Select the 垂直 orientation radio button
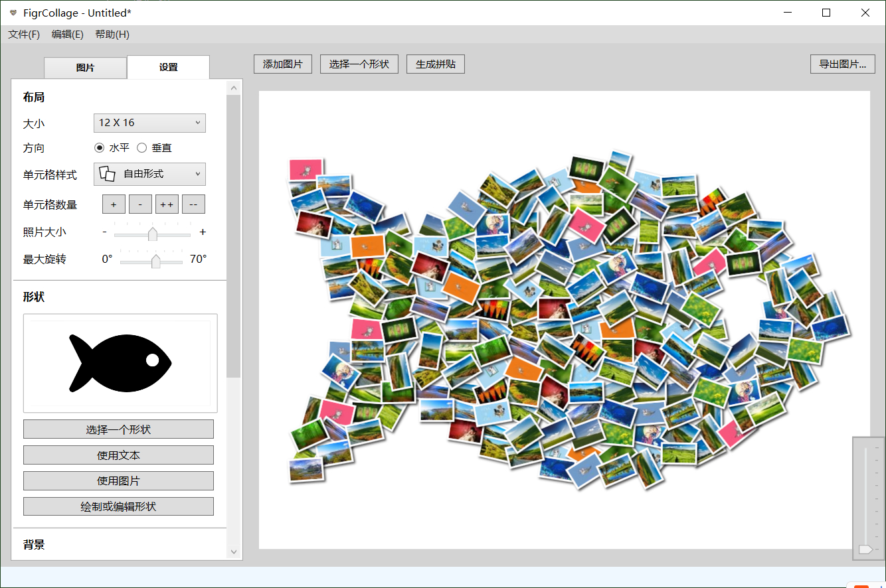The width and height of the screenshot is (886, 588). (x=141, y=148)
